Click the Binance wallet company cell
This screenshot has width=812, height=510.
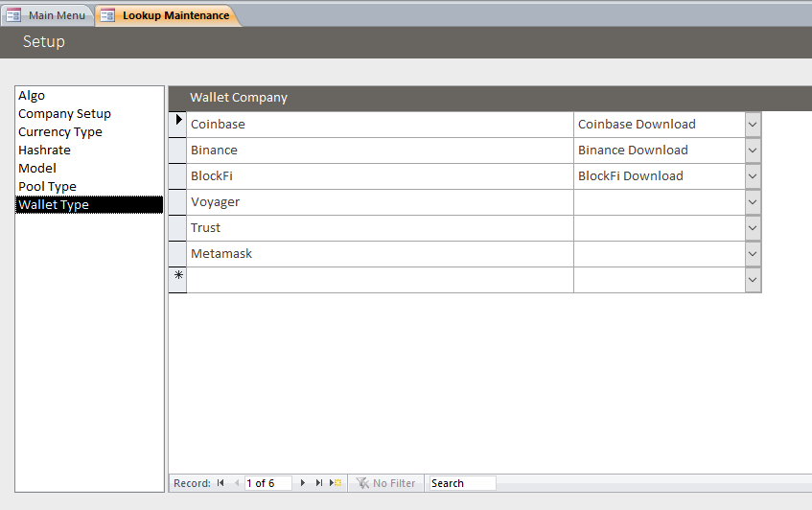pyautogui.click(x=380, y=151)
